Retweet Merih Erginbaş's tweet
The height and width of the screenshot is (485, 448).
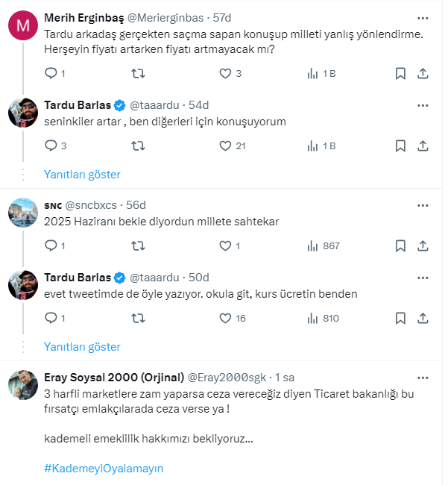138,73
